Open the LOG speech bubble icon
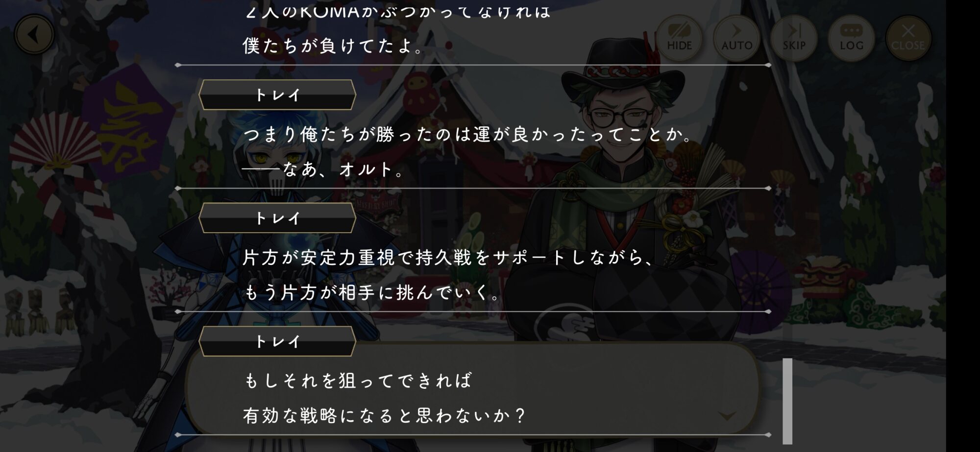The height and width of the screenshot is (452, 980). (x=851, y=38)
